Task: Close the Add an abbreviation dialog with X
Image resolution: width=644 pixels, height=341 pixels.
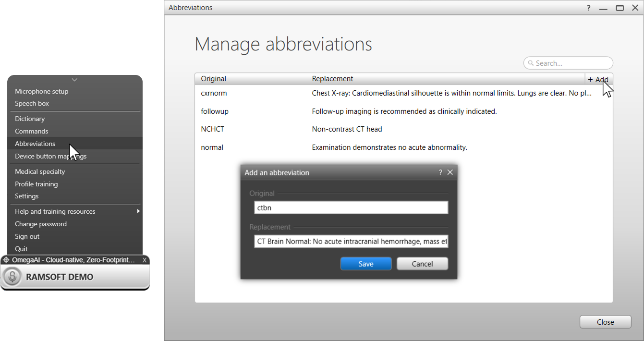Action: 450,172
